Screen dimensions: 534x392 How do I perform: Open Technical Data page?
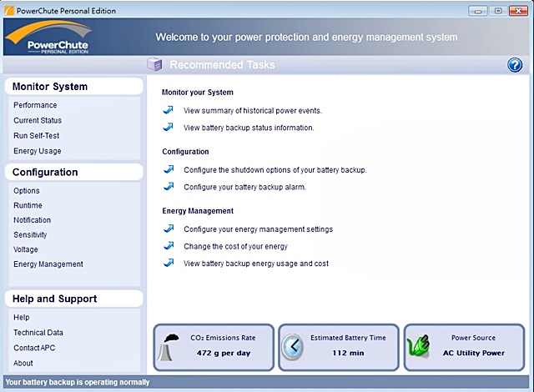tap(38, 333)
